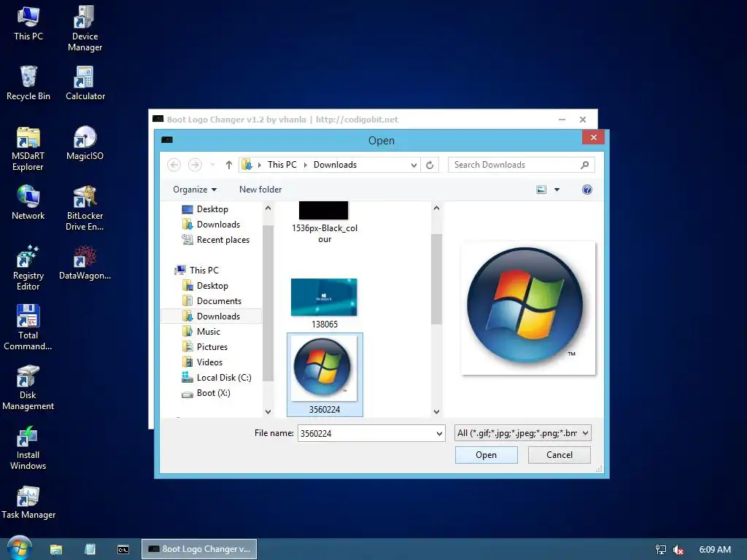Click the search magnifier icon
This screenshot has height=560, width=747.
[584, 165]
